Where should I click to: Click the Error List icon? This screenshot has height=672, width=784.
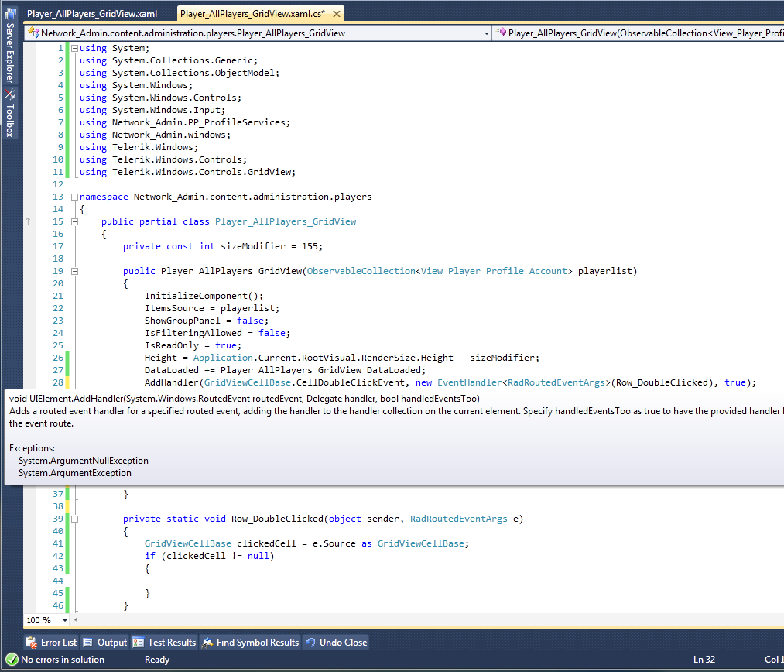pos(32,643)
